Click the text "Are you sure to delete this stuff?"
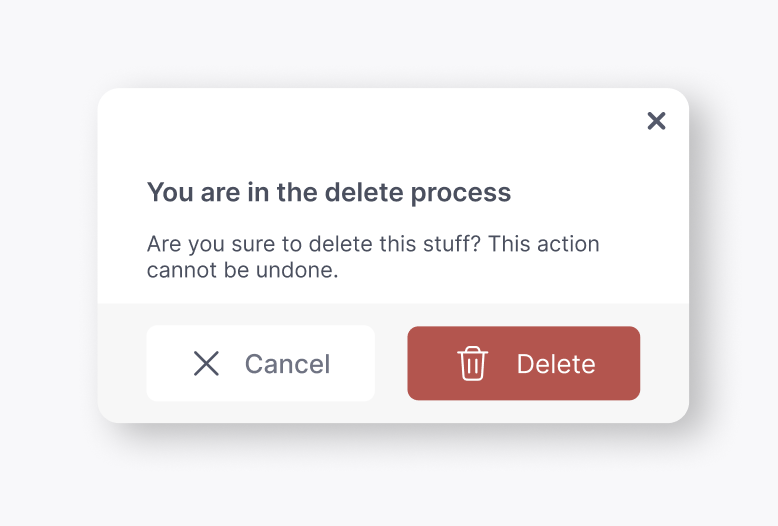This screenshot has width=778, height=526. pos(314,244)
